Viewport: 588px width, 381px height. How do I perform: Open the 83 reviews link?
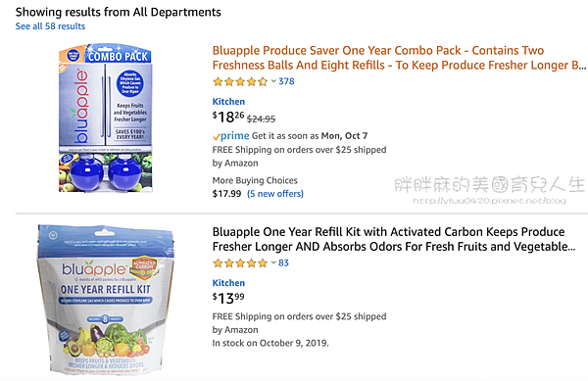(283, 263)
